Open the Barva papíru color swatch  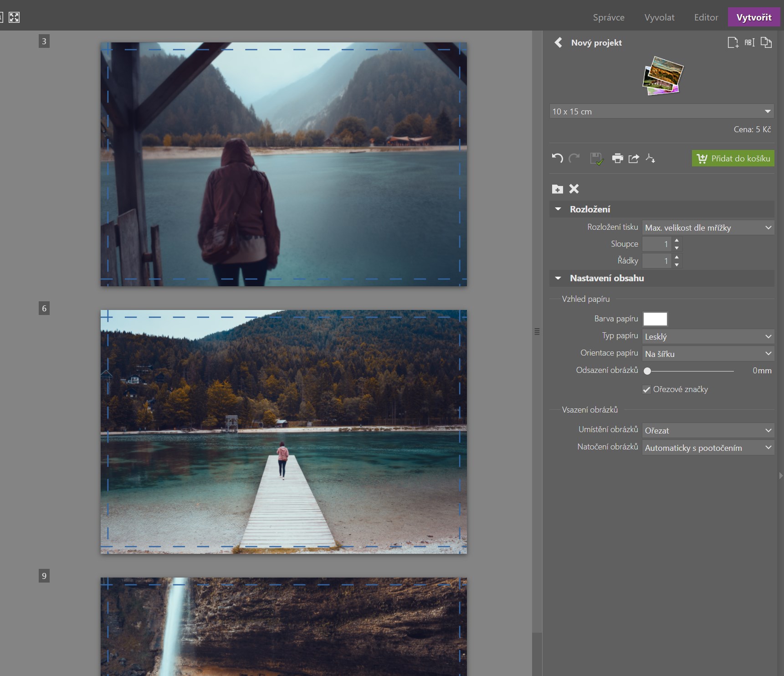655,319
